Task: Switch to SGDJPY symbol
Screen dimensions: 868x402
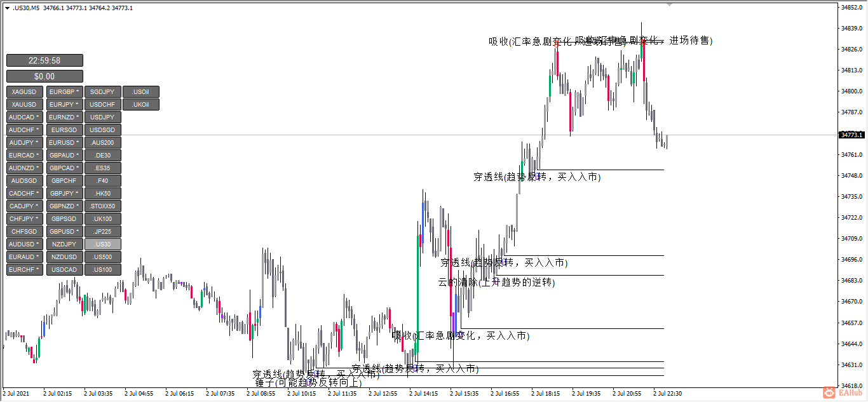Action: click(102, 92)
